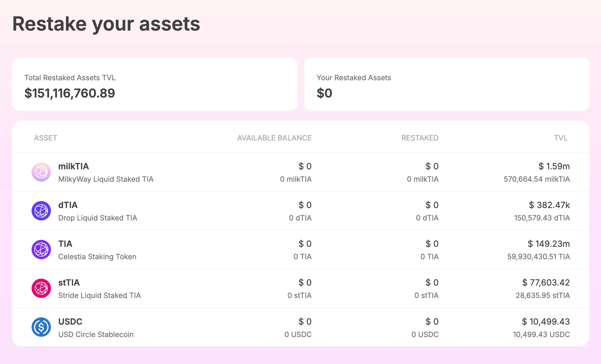The image size is (601, 364).
Task: Click the 0 stTIA restaked amount
Action: coord(427,295)
